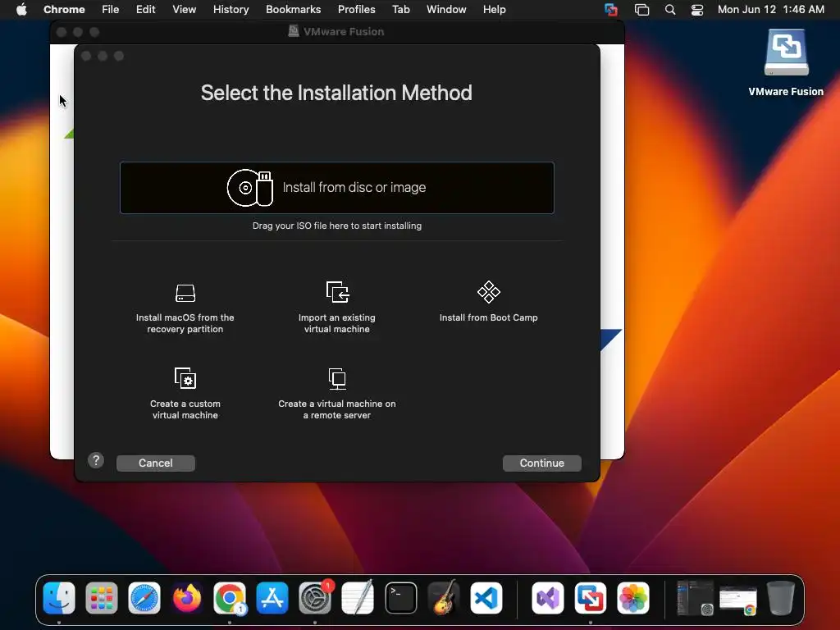
Task: Open minimized dark settings window in Dock
Action: click(695, 598)
